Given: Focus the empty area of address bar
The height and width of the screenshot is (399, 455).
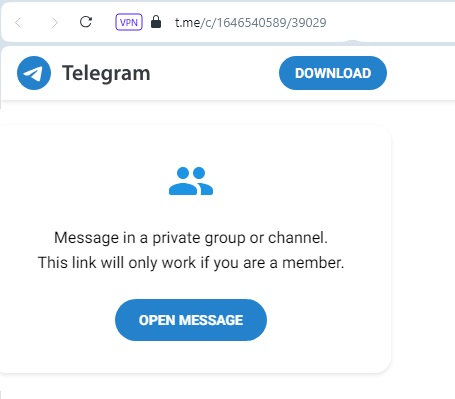Looking at the screenshot, I should (x=390, y=23).
